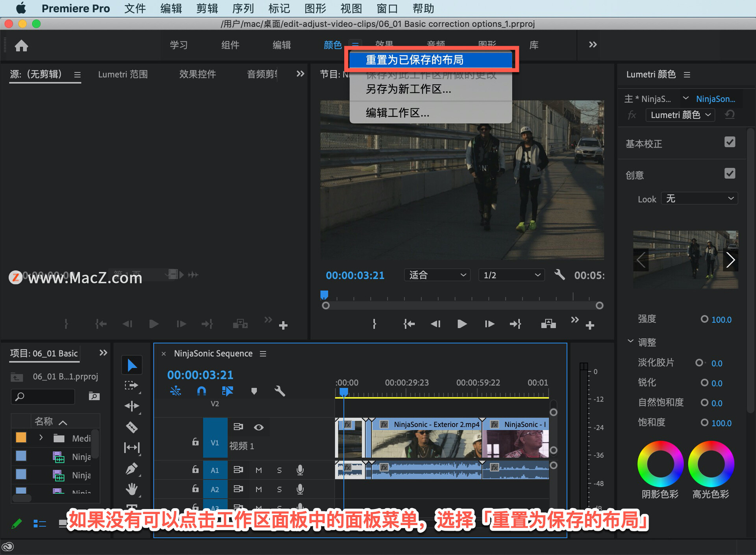This screenshot has width=756, height=555.
Task: Uncheck the 基本校正 checkbox
Action: pos(729,142)
